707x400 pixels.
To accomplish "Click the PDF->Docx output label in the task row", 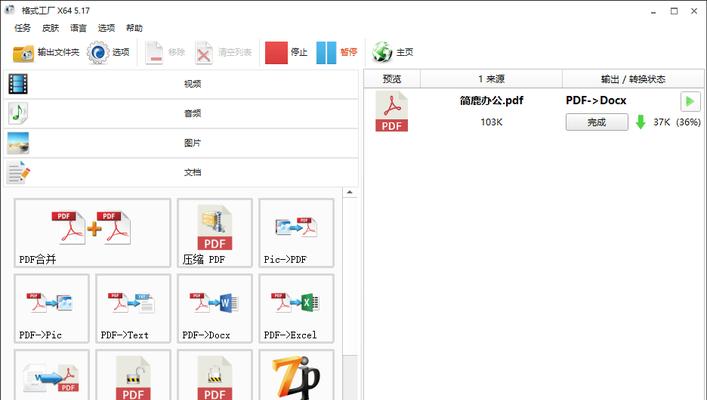I will [596, 101].
